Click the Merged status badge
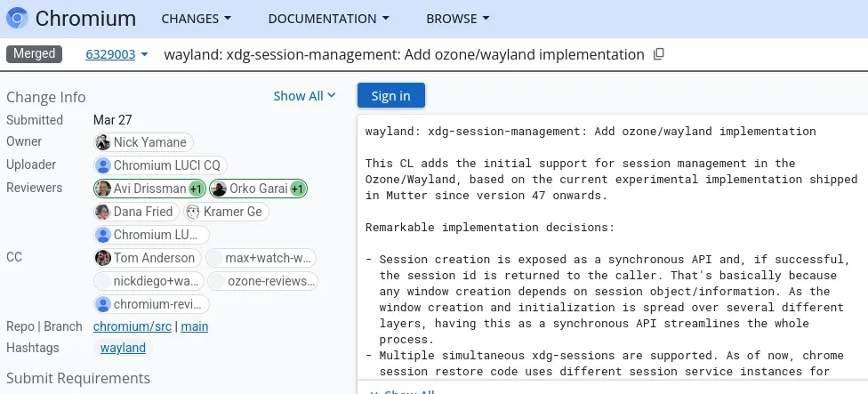Screen dimensions: 868x394 click(x=34, y=54)
